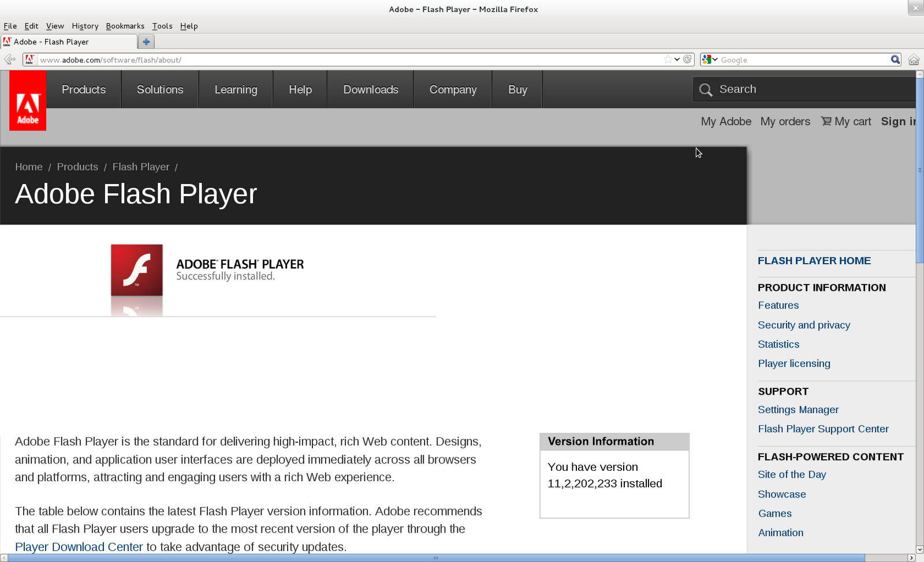
Task: Click the Version Information box header
Action: click(x=614, y=441)
